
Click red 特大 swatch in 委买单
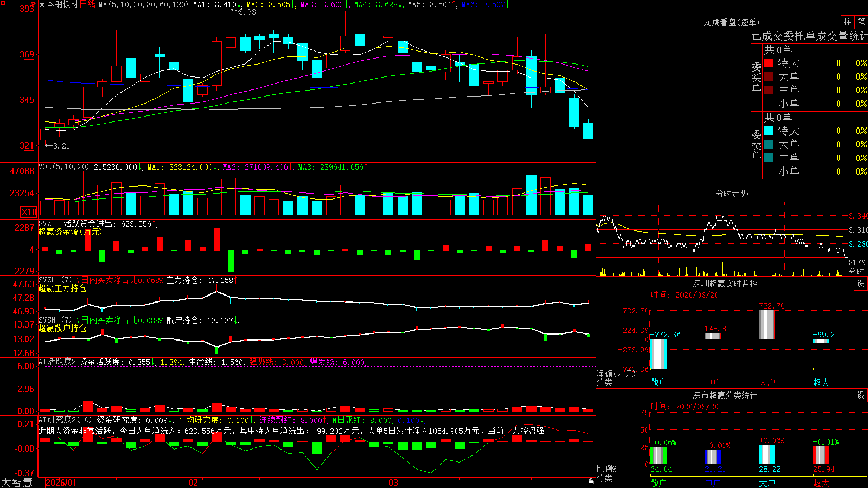768,63
